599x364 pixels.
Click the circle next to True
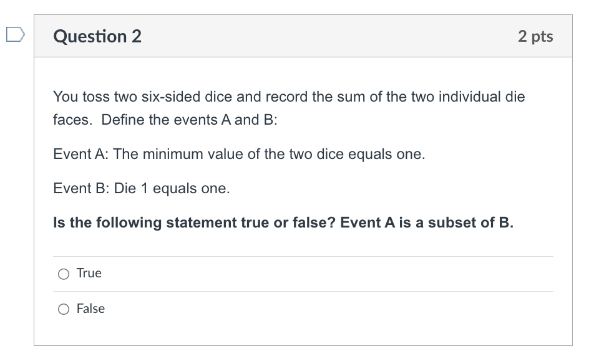pos(64,274)
